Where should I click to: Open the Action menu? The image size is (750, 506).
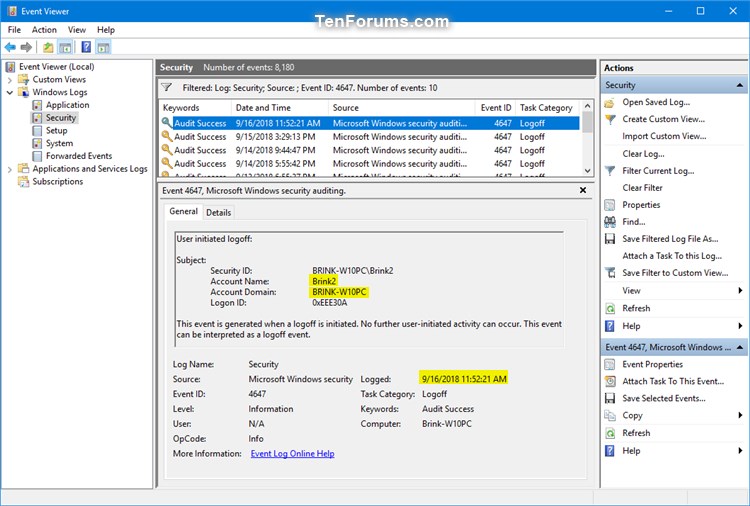(x=44, y=30)
